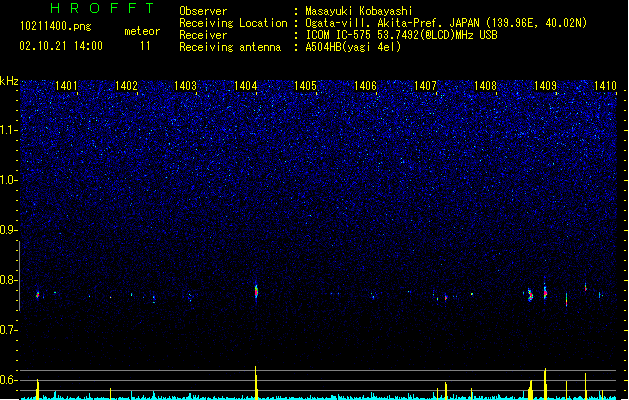Screen dimensions: 629x400
Task: Select the meteor count value 11
Action: 145,46
